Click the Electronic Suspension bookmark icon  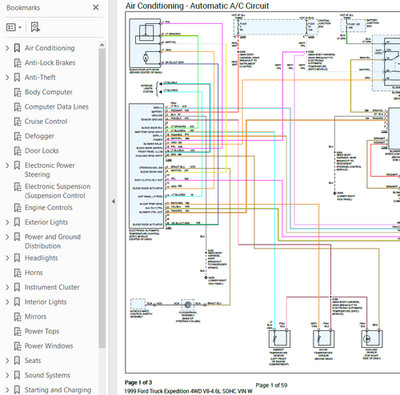click(x=17, y=187)
